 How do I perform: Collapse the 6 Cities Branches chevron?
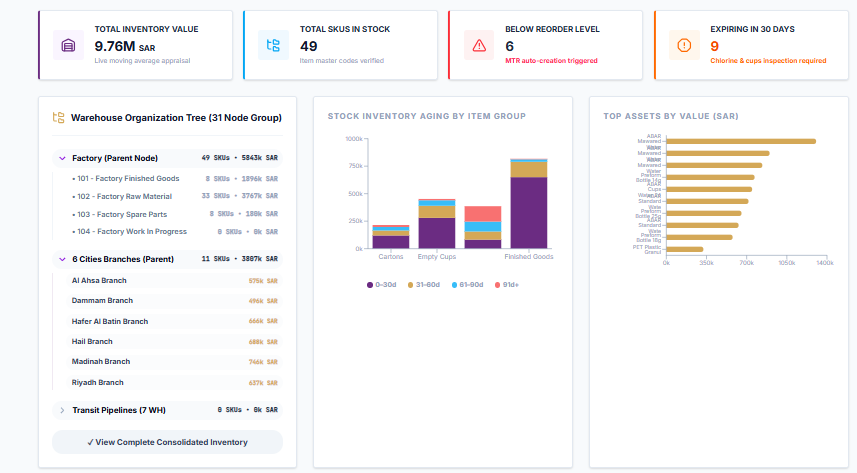point(62,259)
